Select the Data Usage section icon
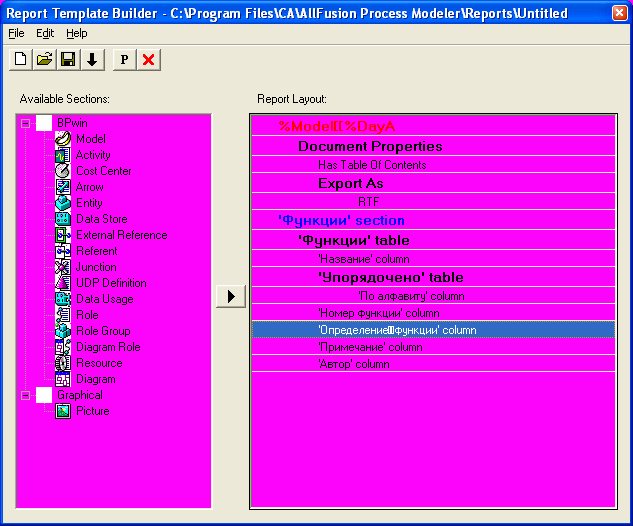The image size is (633, 526). [x=63, y=299]
